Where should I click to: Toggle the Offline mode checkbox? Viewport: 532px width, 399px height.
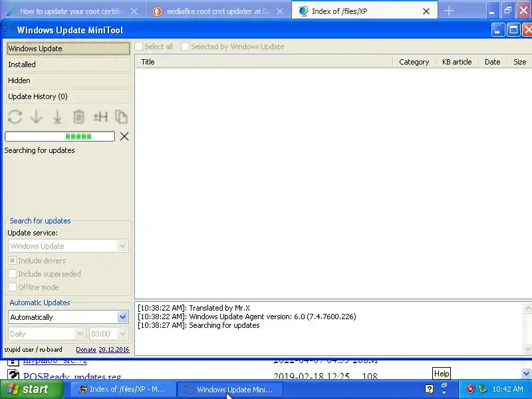click(x=12, y=287)
